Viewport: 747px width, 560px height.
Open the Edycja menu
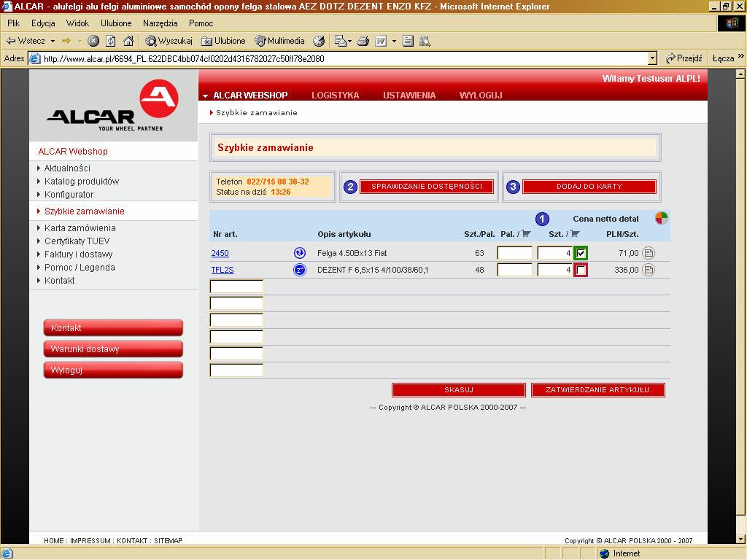[43, 23]
